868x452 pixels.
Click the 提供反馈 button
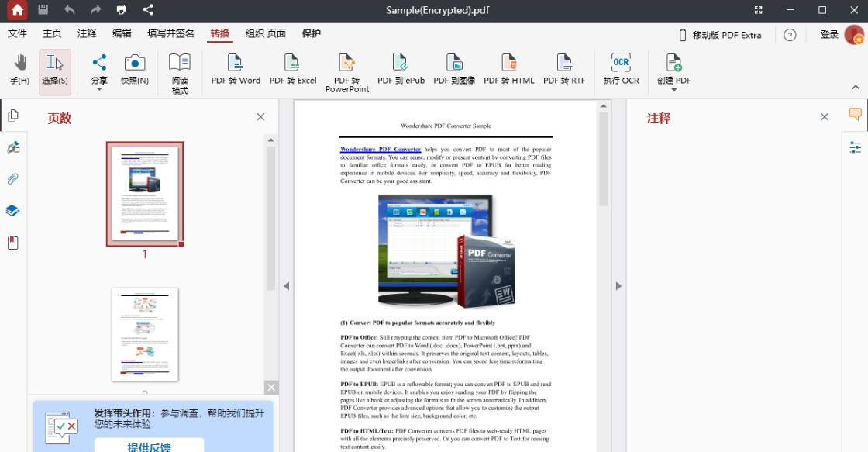click(149, 446)
